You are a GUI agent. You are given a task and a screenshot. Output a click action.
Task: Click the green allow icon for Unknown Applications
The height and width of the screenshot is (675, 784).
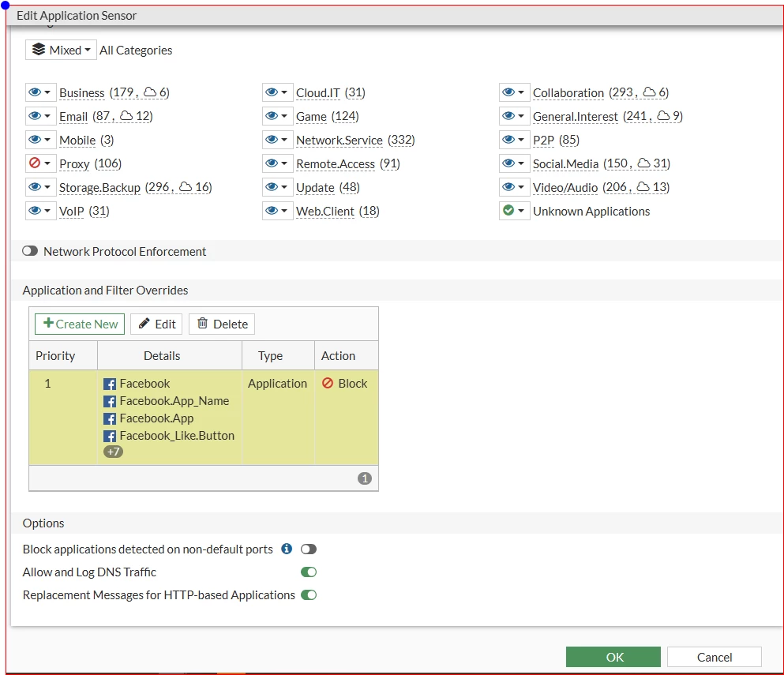508,211
